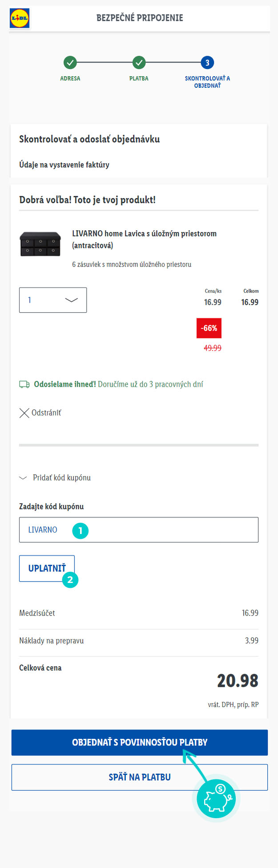Screen dimensions: 278x868
Task: Click the quantity dropdown chevron arrow
Action: (71, 300)
